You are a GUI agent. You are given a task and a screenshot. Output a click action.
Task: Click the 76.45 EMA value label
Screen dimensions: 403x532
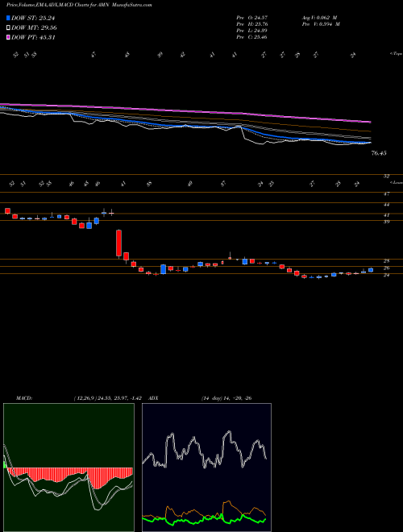pyautogui.click(x=379, y=153)
